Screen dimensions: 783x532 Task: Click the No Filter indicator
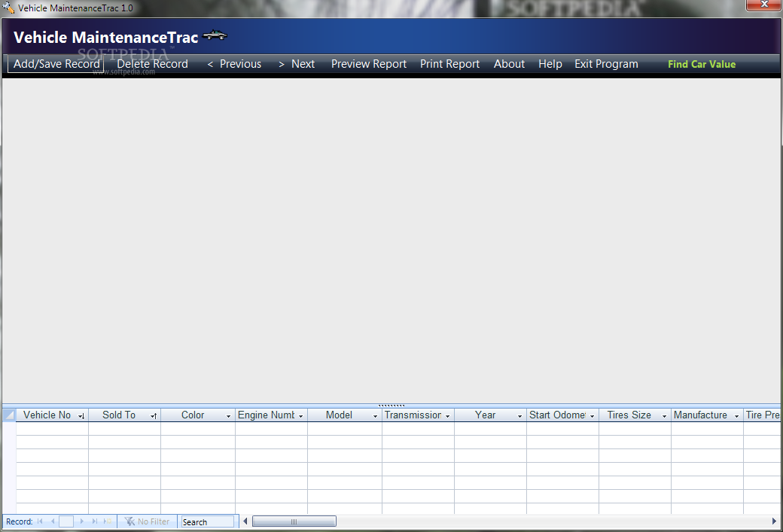(x=148, y=521)
